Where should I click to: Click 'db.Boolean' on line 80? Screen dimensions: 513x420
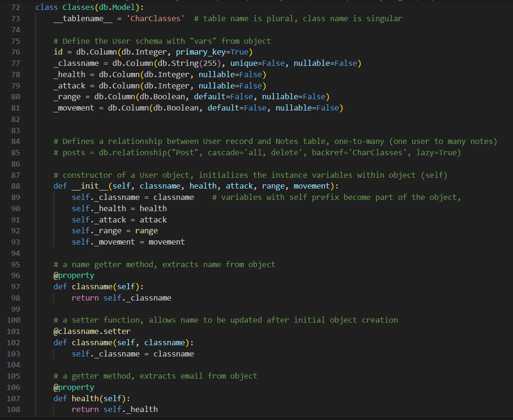[x=162, y=97]
